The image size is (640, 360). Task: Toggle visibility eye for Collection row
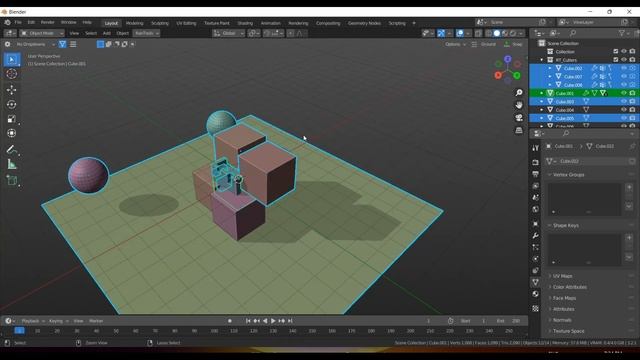click(624, 51)
